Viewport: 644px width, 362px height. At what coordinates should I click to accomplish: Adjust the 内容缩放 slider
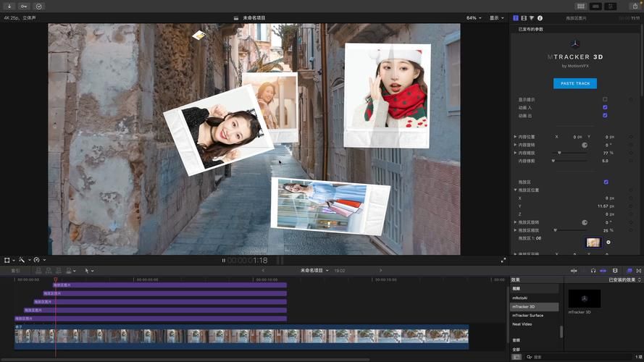click(569, 153)
